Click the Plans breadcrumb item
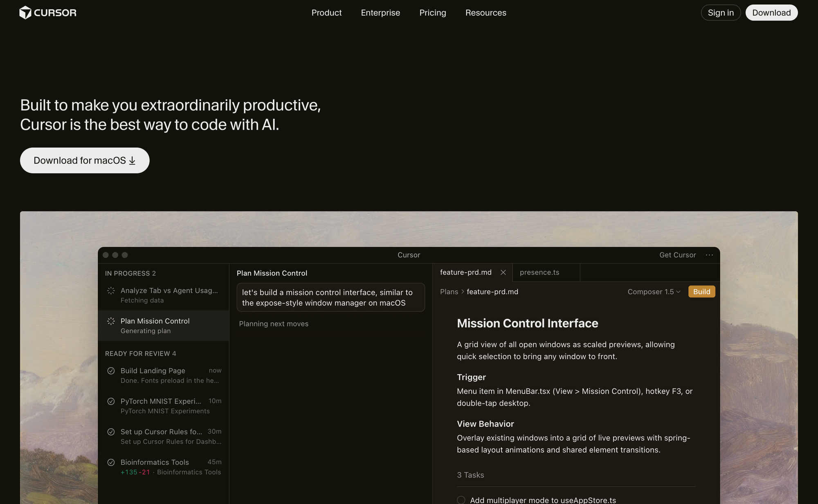 point(449,292)
